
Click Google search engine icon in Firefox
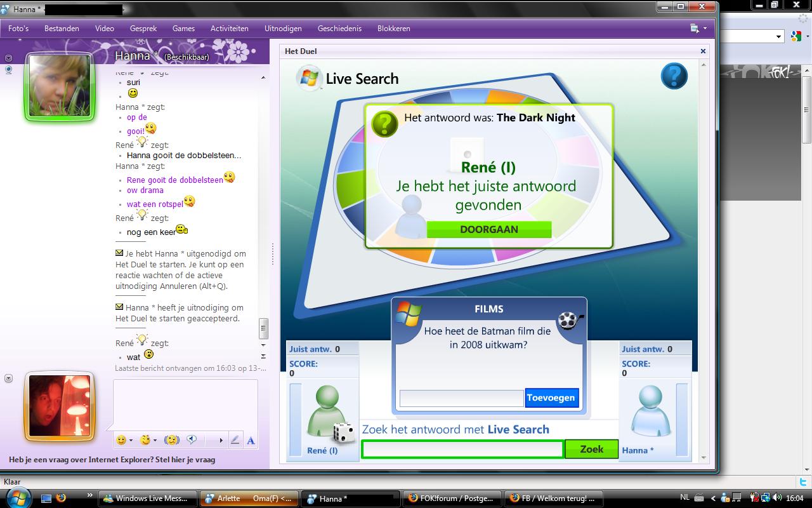tap(796, 37)
